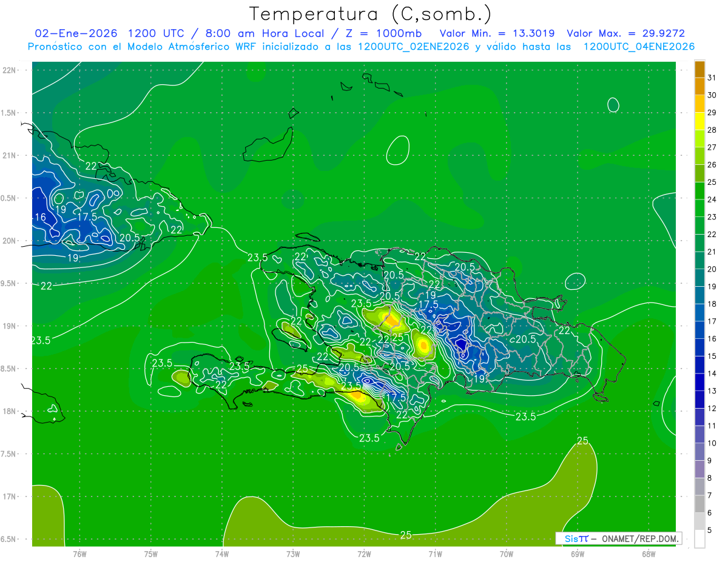Image resolution: width=728 pixels, height=562 pixels.
Task: Pick the orange swatch between 30 and 31
Action: pos(699,86)
